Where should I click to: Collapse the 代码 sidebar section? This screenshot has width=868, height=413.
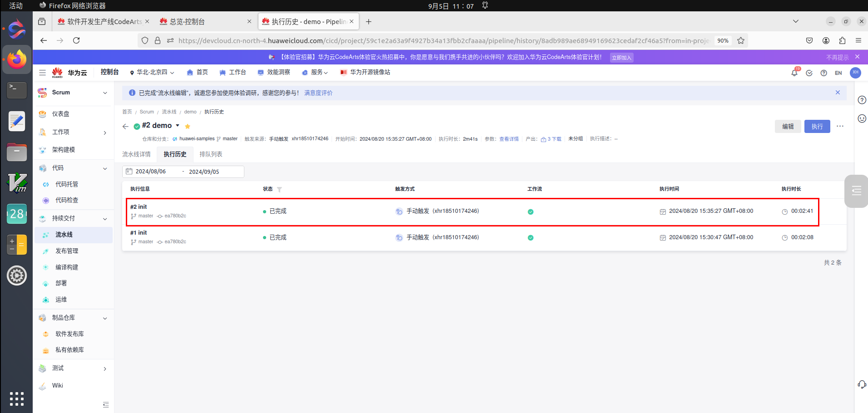pyautogui.click(x=105, y=168)
